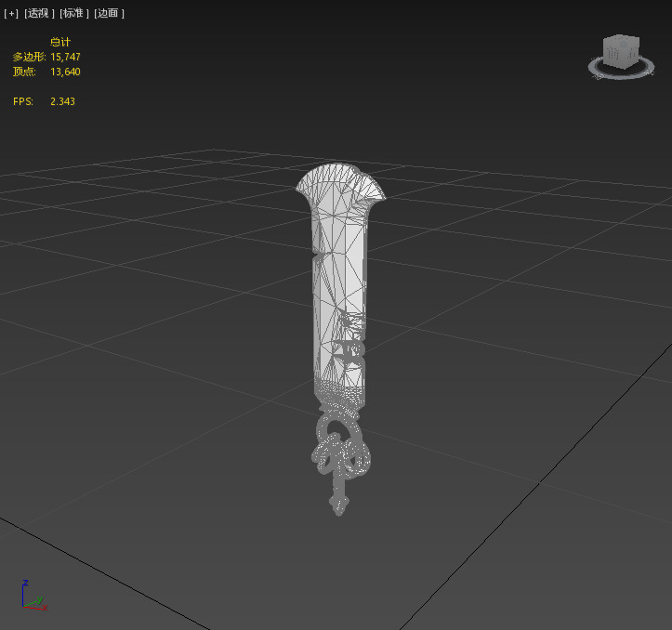672x630 pixels.
Task: Click the XYZ axis tripod indicator
Action: pos(33,596)
